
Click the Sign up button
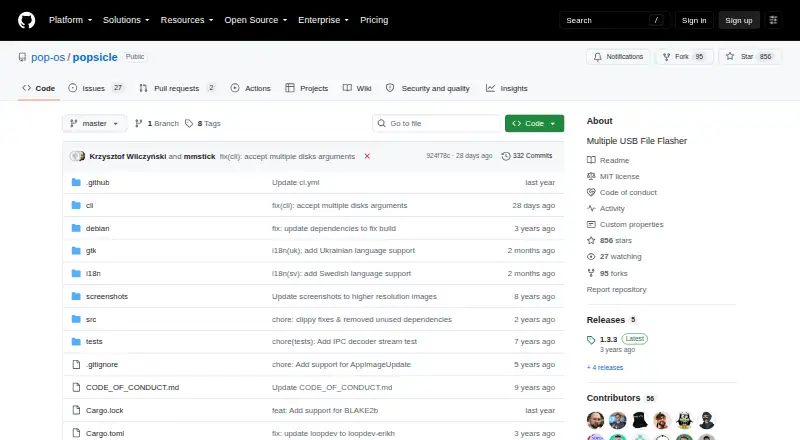pyautogui.click(x=739, y=20)
